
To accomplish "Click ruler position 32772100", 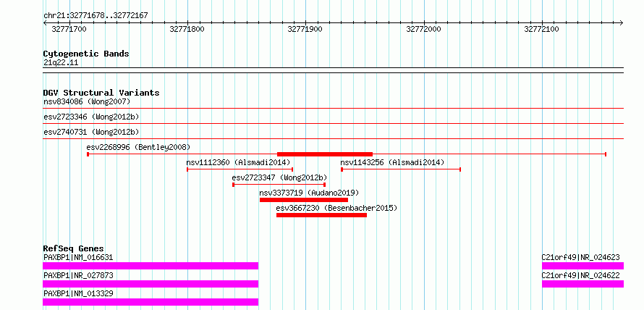I will click(x=542, y=29).
